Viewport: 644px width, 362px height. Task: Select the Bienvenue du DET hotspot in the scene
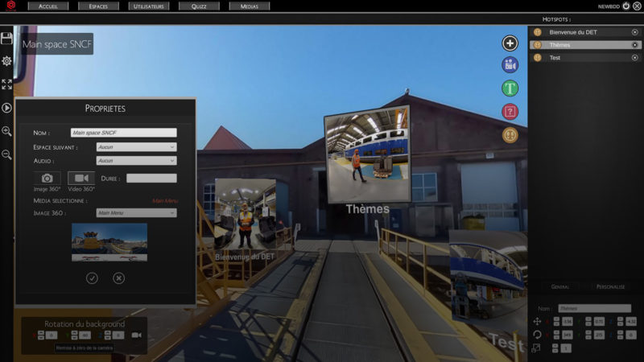click(246, 214)
